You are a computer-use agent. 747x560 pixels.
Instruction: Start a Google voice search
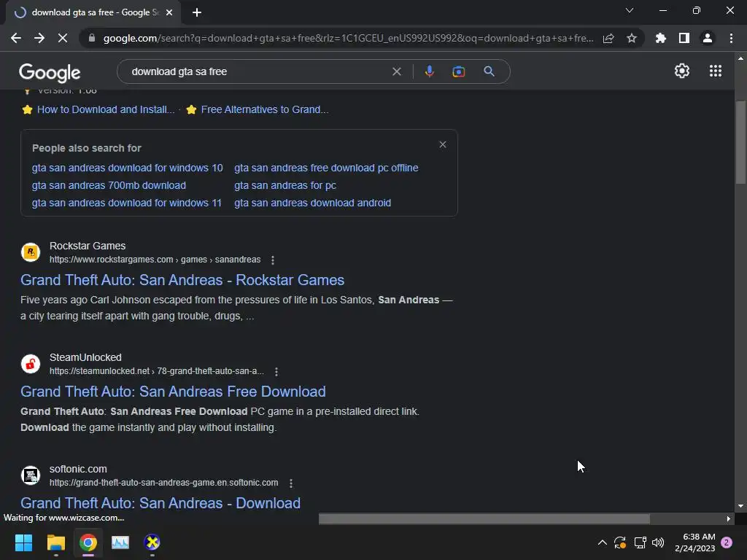tap(429, 71)
